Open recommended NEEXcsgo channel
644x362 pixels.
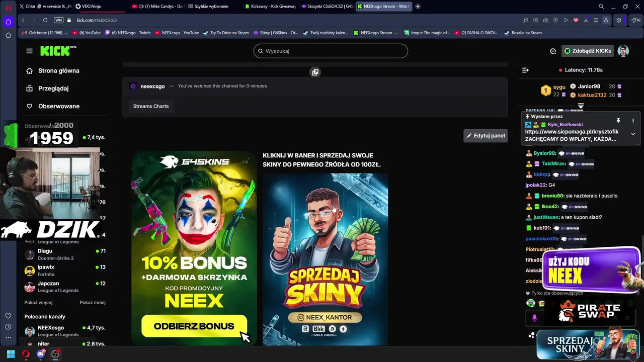[65, 331]
